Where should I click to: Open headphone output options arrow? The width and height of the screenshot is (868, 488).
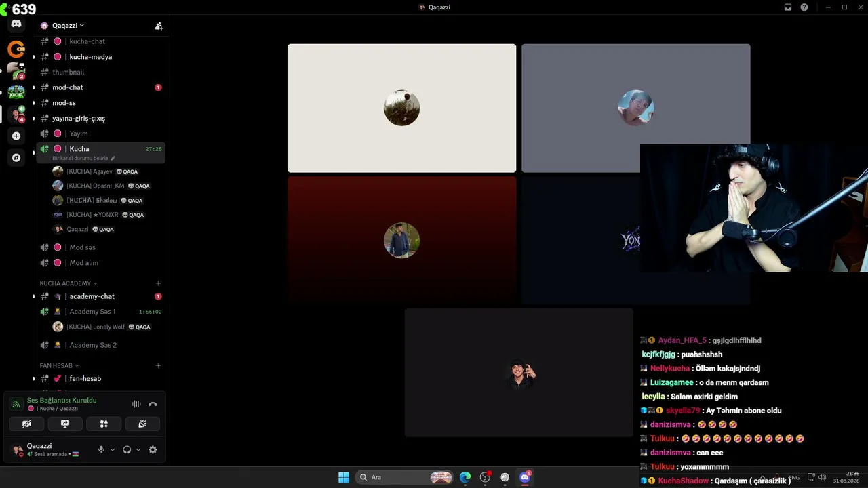coord(138,450)
